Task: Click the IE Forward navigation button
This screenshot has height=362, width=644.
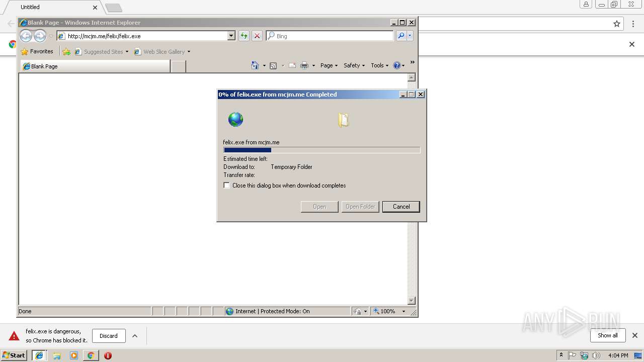Action: 40,36
